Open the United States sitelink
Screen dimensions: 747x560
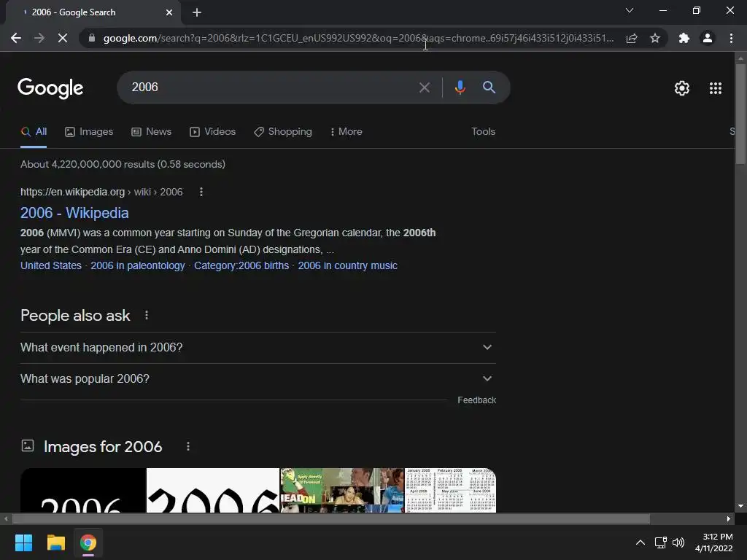pyautogui.click(x=51, y=265)
